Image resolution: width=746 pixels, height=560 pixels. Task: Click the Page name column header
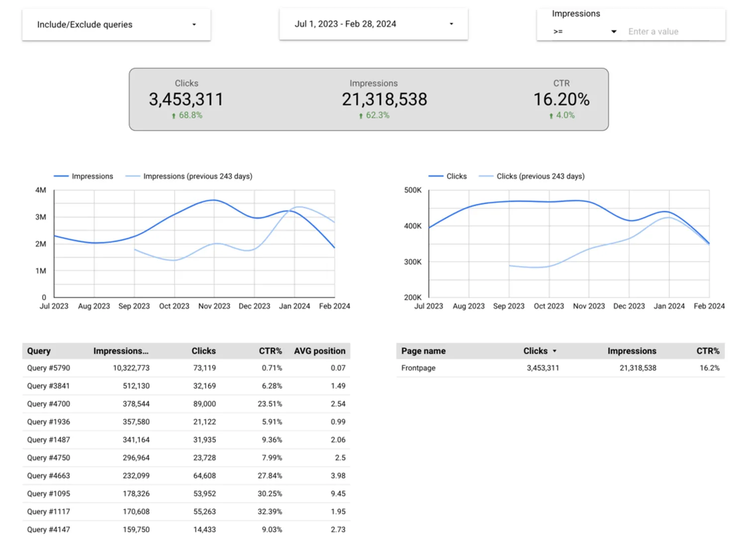click(x=423, y=351)
